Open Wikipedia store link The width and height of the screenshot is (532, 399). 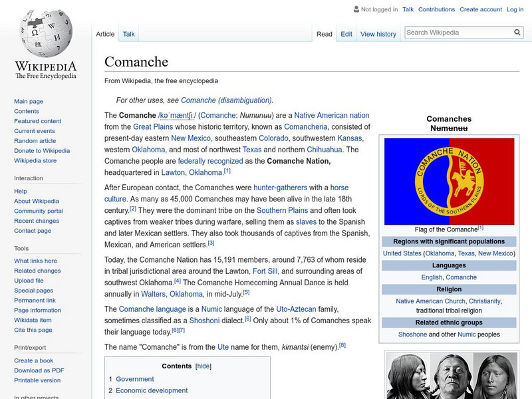[35, 160]
